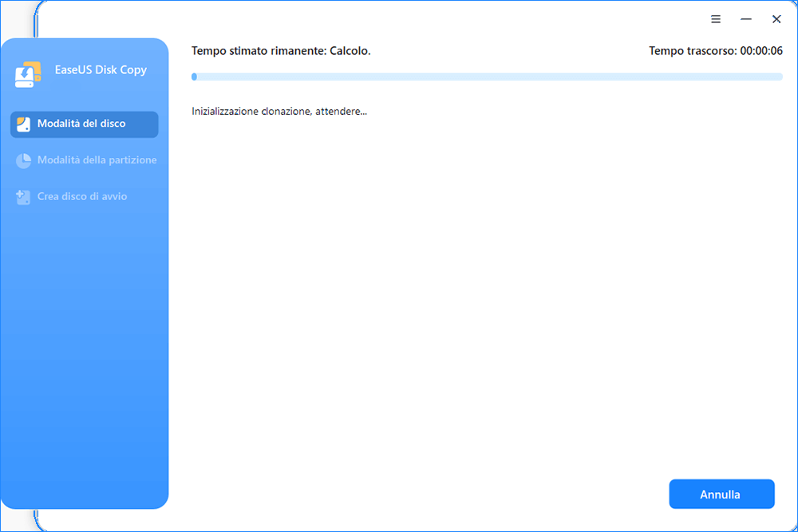Click the Tempo stimato rimanente label

pyautogui.click(x=281, y=51)
